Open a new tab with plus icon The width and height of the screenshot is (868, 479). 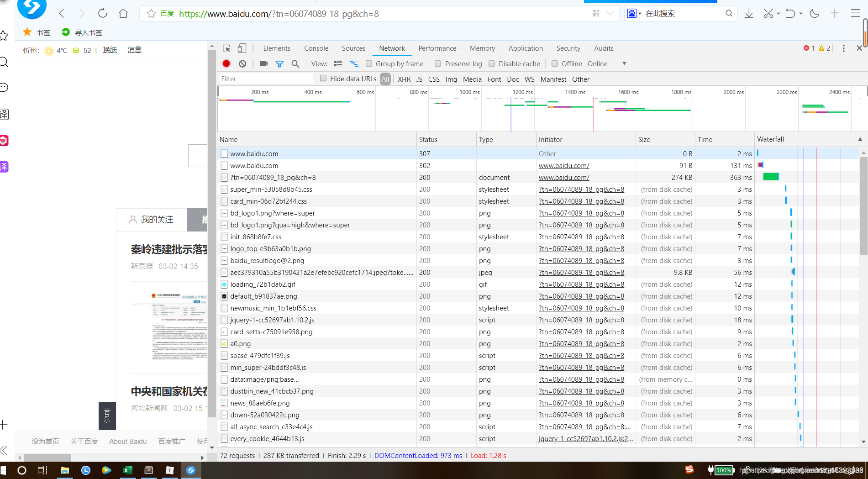pos(835,14)
